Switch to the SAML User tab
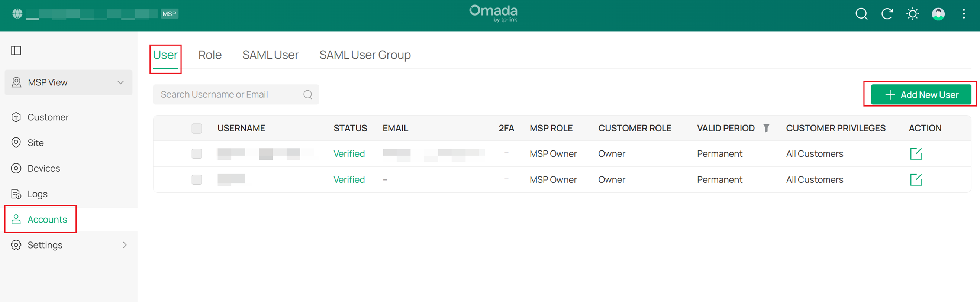980x302 pixels. 270,55
